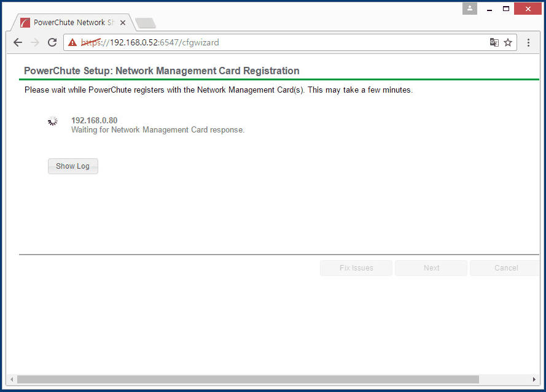Click the user profile icon
Screen dimensions: 546x392
(470, 9)
